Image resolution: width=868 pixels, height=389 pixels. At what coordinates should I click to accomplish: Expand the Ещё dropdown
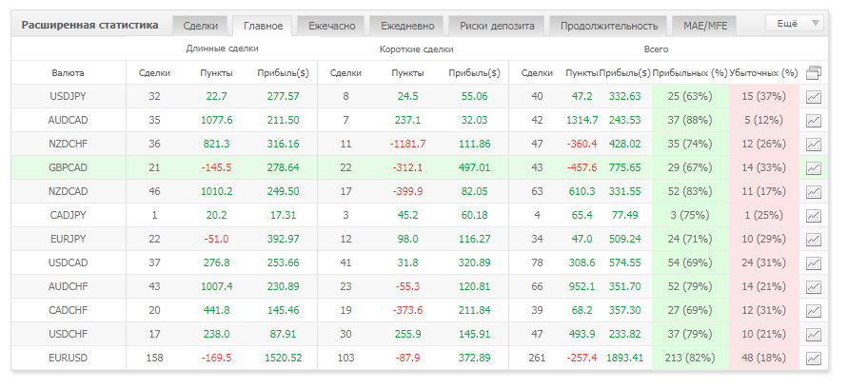point(795,23)
